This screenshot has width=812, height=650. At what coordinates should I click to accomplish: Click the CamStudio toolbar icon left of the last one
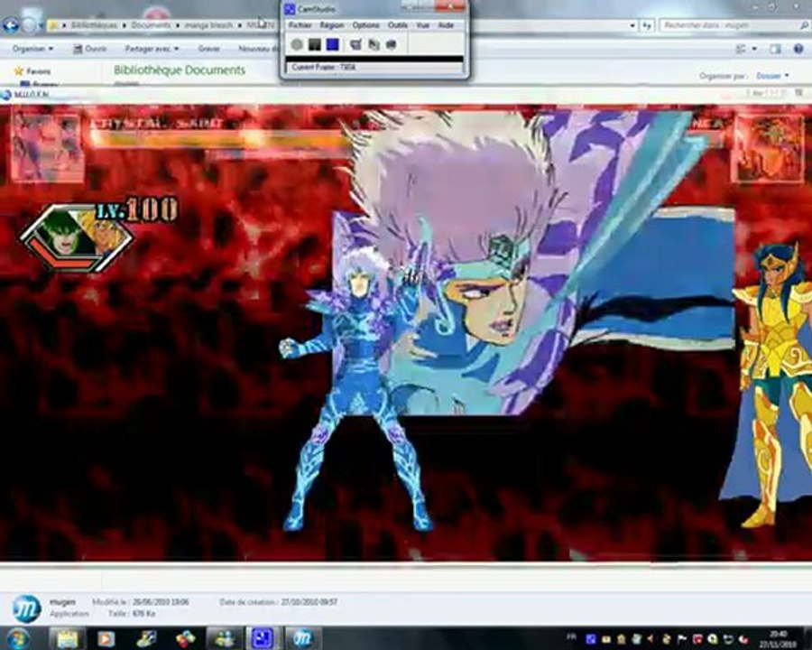[374, 44]
